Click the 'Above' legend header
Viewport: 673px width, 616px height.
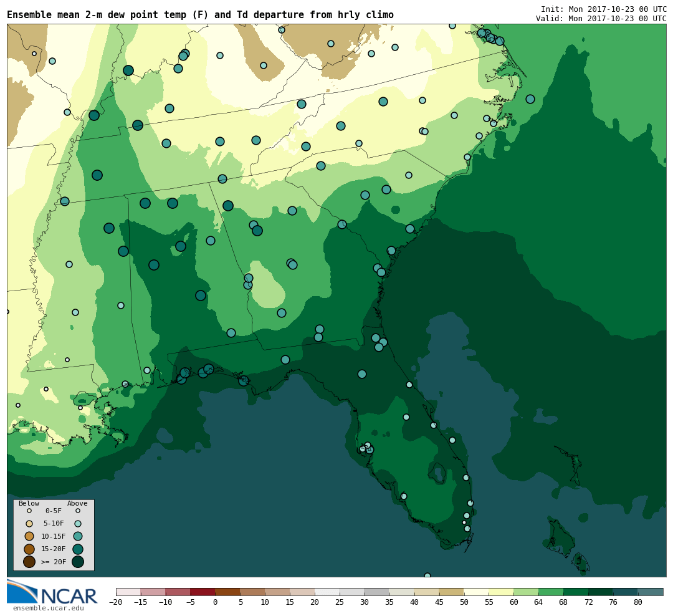[x=77, y=503]
